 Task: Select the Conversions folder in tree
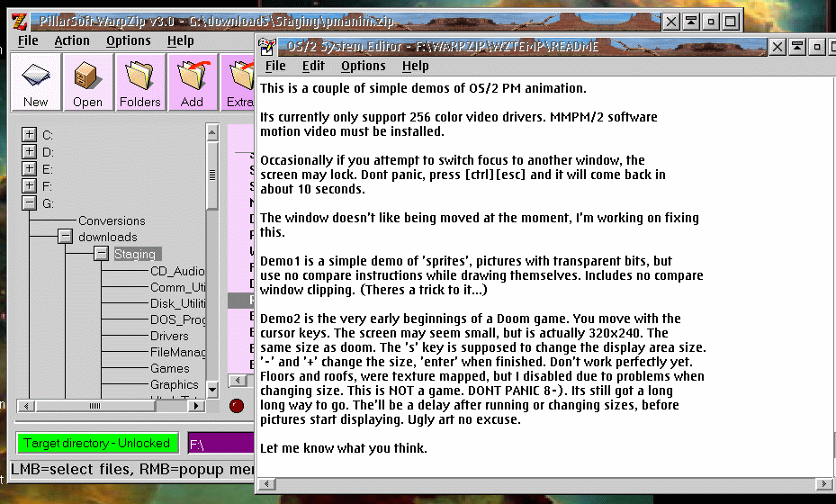(112, 220)
